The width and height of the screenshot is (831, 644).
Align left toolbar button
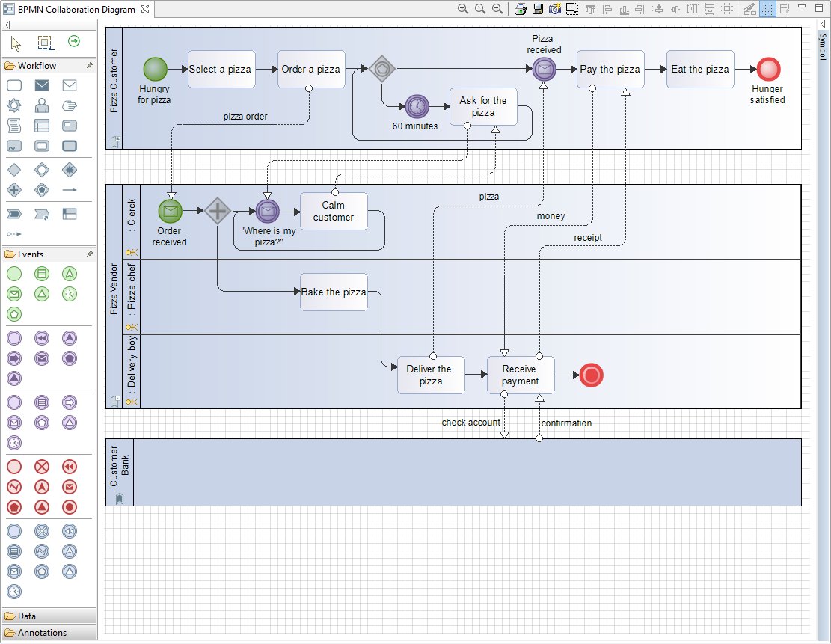(607, 9)
